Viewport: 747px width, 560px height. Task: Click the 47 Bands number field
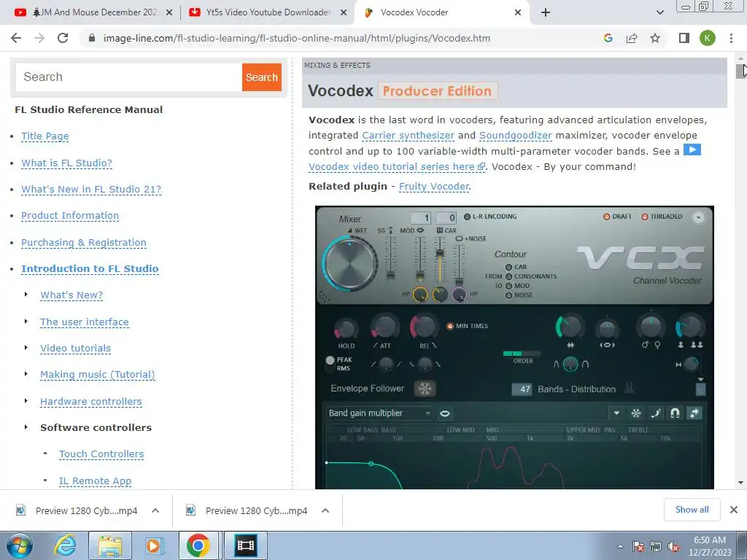tap(522, 389)
